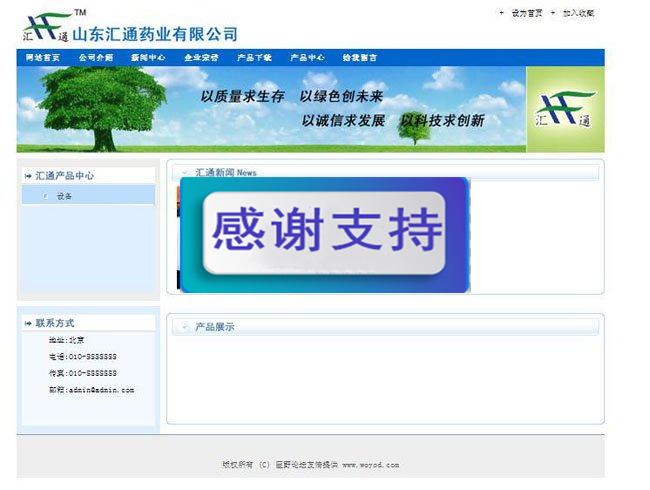Open 产品中心 in the navigation bar
650x490 pixels.
click(307, 58)
